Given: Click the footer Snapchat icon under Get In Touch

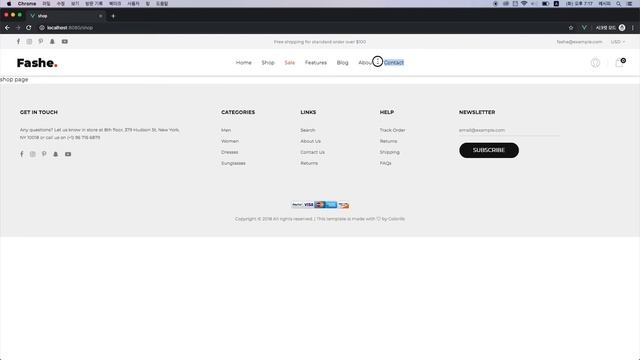Looking at the screenshot, I should [x=56, y=154].
